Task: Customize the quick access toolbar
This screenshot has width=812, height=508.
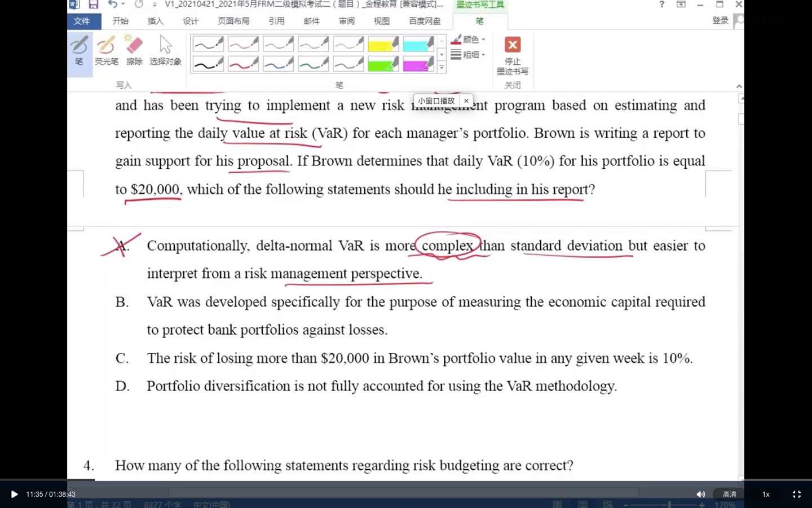Action: (x=155, y=5)
